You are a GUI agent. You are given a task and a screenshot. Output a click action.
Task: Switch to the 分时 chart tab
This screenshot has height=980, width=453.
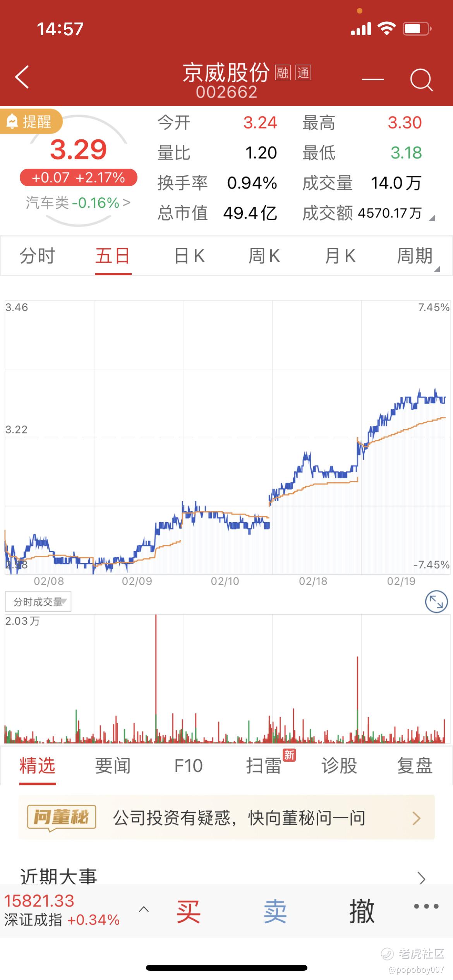[x=38, y=256]
